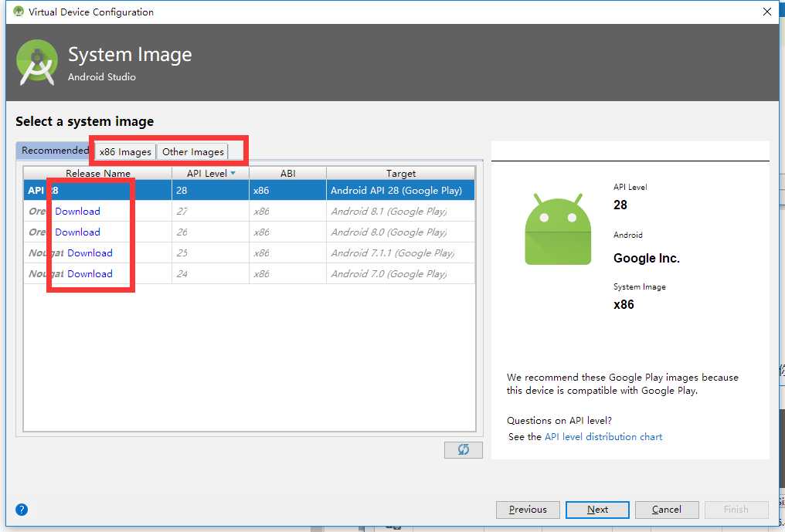Select the Recommended tab
This screenshot has width=785, height=532.
click(55, 150)
